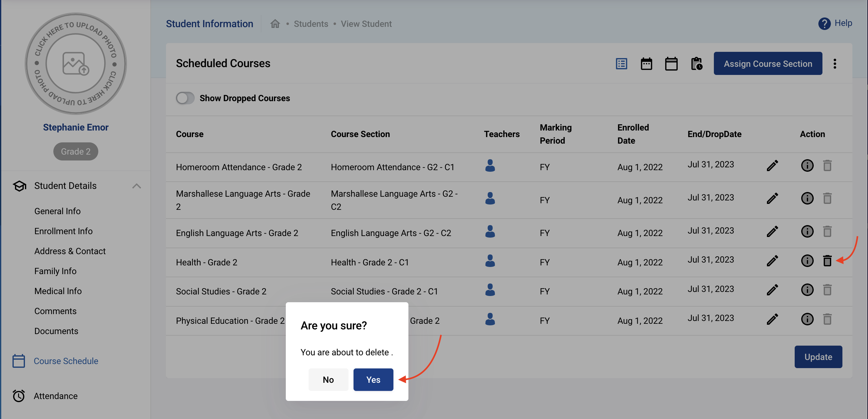
Task: Click Assign Course Section button
Action: (x=768, y=64)
